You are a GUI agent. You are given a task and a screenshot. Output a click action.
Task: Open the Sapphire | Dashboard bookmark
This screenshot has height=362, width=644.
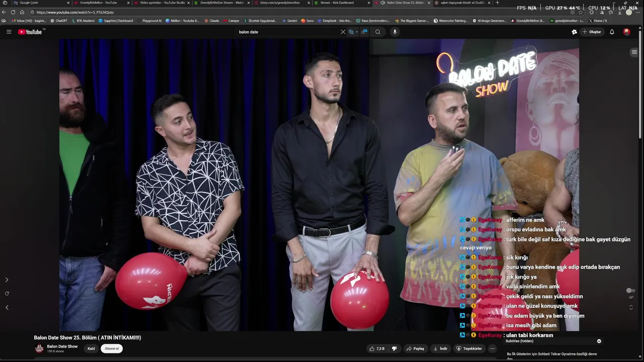point(116,21)
